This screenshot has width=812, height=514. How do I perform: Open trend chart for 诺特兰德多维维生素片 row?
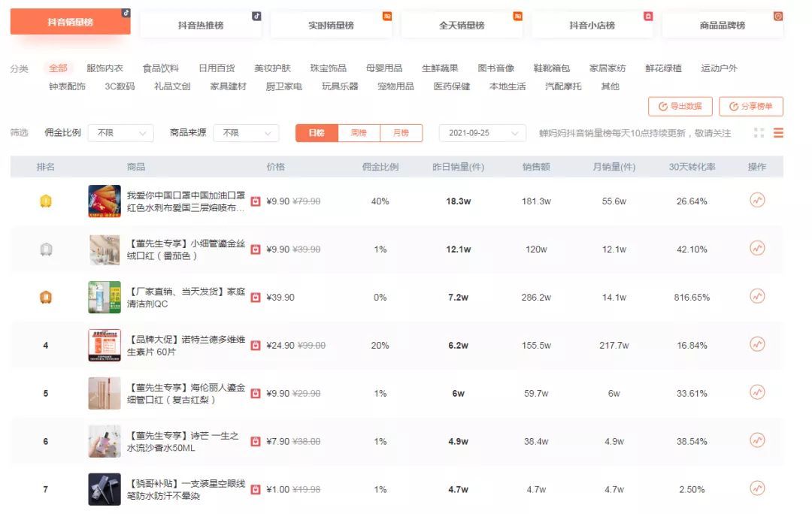[757, 344]
